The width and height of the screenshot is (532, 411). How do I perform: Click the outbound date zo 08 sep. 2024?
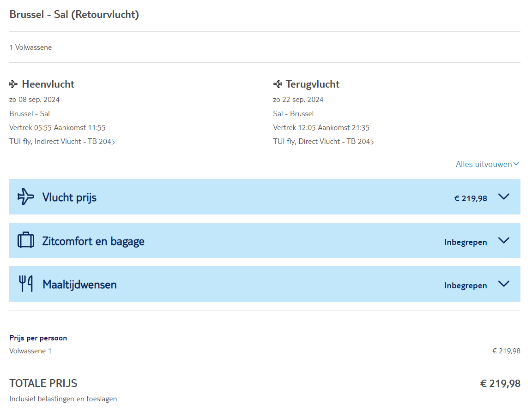click(34, 100)
